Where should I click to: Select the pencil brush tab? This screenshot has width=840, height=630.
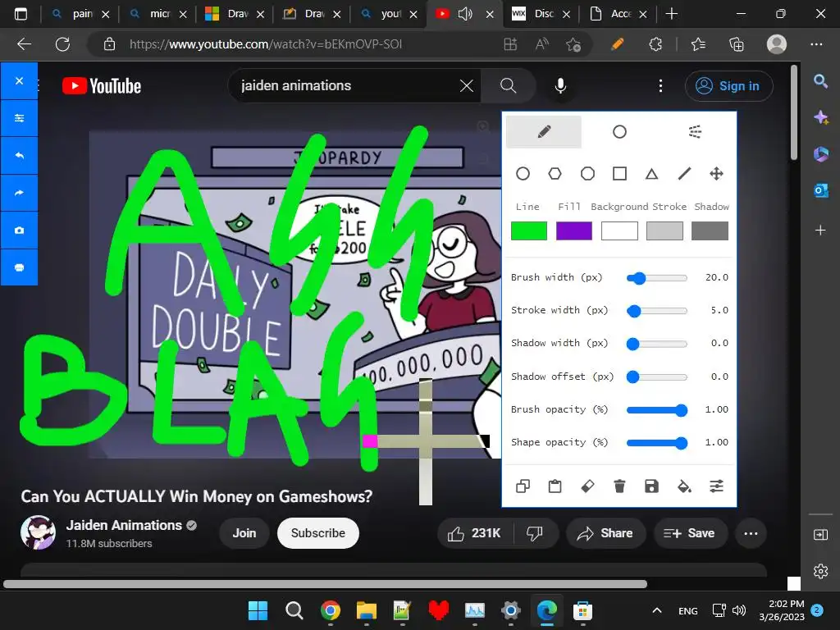tap(544, 132)
